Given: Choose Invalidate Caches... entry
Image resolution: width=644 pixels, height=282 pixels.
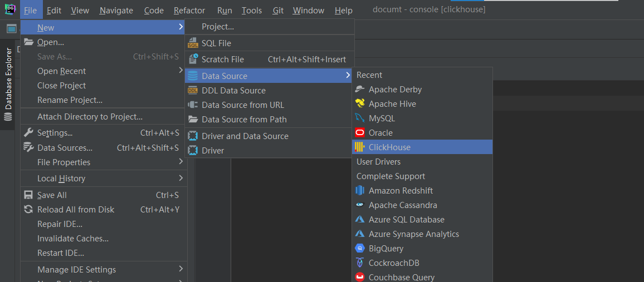Looking at the screenshot, I should pyautogui.click(x=104, y=238).
